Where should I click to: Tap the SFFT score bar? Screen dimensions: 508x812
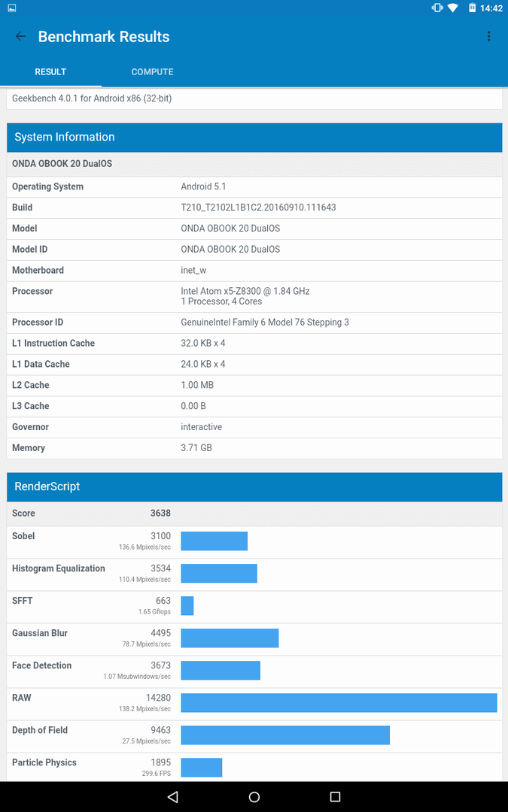(x=187, y=606)
